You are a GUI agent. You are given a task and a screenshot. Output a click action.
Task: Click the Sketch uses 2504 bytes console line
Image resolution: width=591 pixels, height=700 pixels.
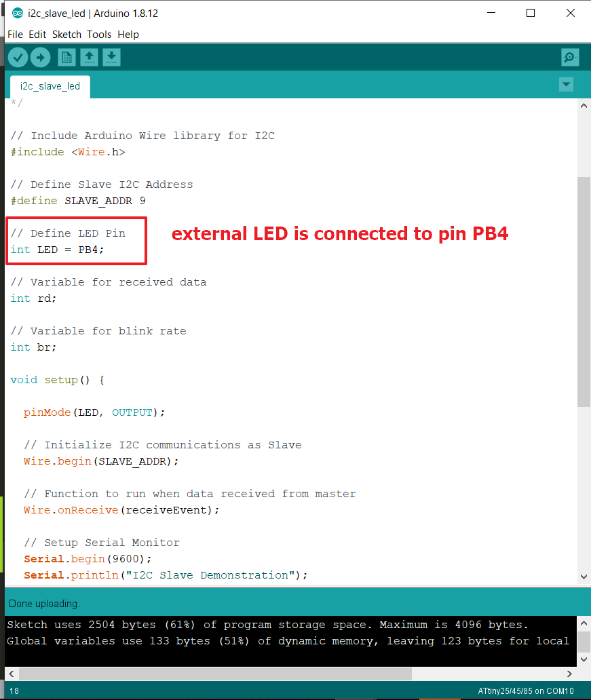267,625
